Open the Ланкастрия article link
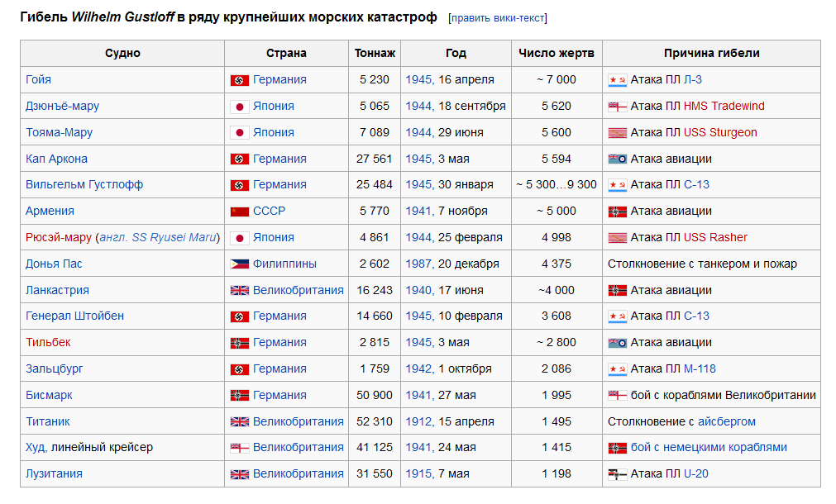Image resolution: width=836 pixels, height=504 pixels. point(58,290)
